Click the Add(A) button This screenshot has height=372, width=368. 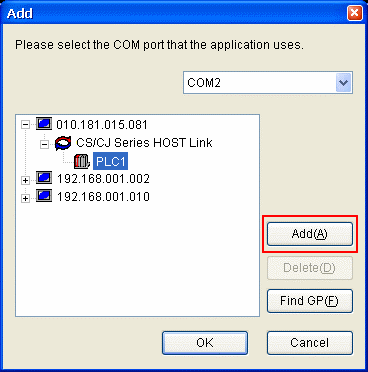pyautogui.click(x=310, y=234)
